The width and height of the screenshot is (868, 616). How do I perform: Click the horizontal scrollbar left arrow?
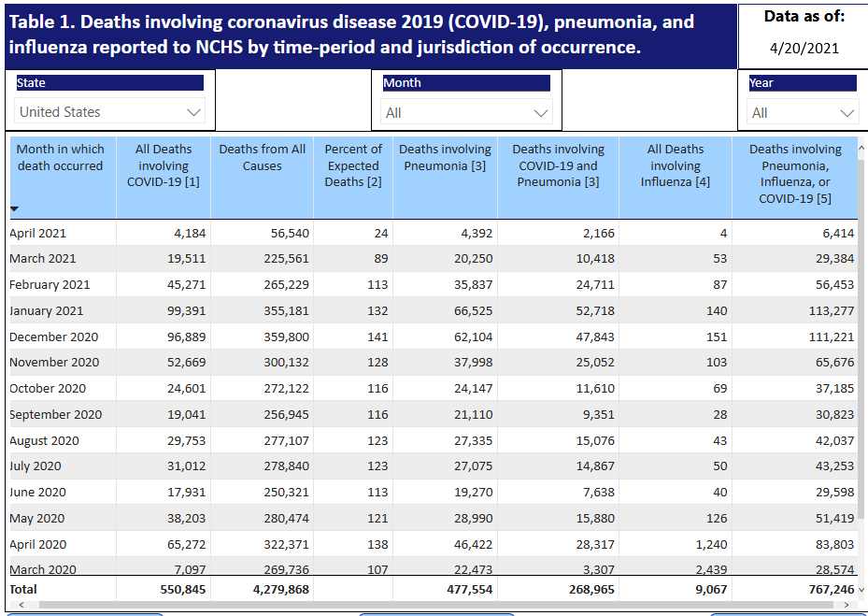tap(19, 605)
